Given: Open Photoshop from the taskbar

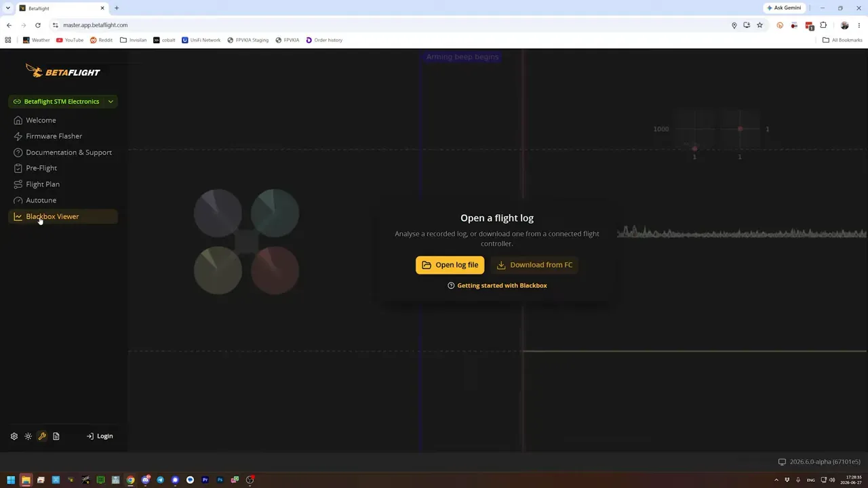Looking at the screenshot, I should click(x=220, y=480).
